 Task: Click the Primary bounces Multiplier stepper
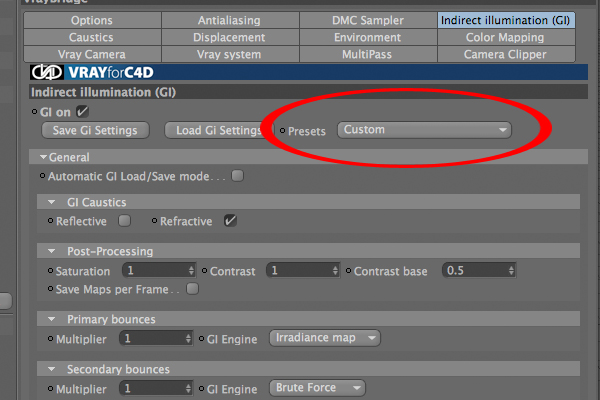pyautogui.click(x=188, y=338)
